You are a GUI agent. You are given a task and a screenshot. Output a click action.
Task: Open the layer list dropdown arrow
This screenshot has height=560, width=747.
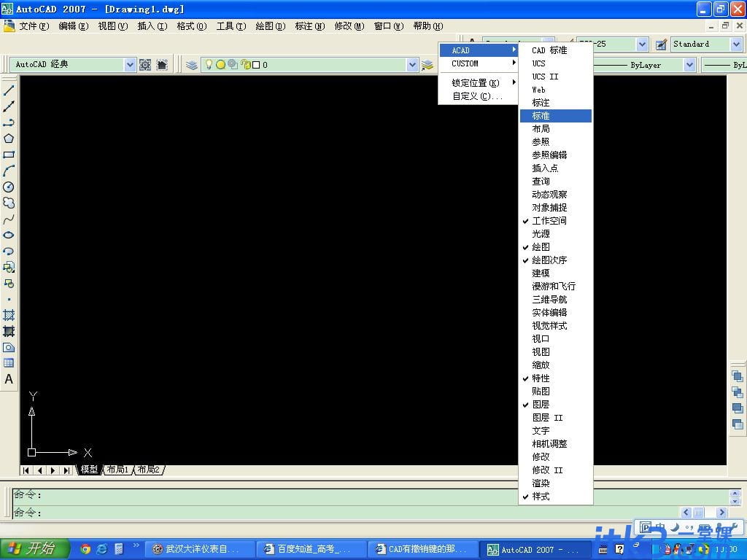[413, 65]
